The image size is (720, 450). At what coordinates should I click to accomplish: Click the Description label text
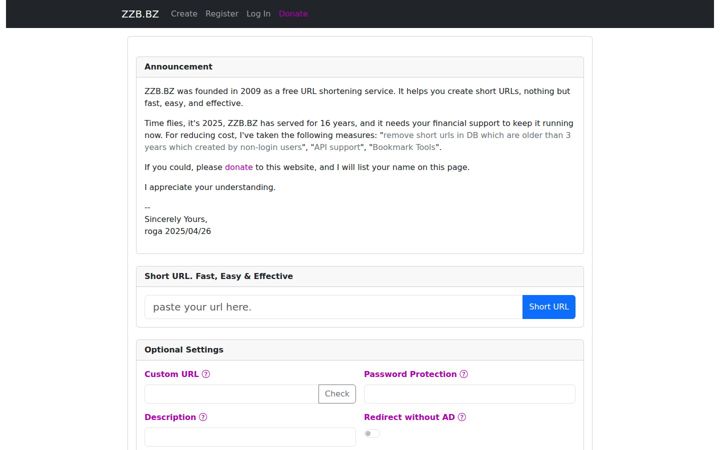point(170,417)
